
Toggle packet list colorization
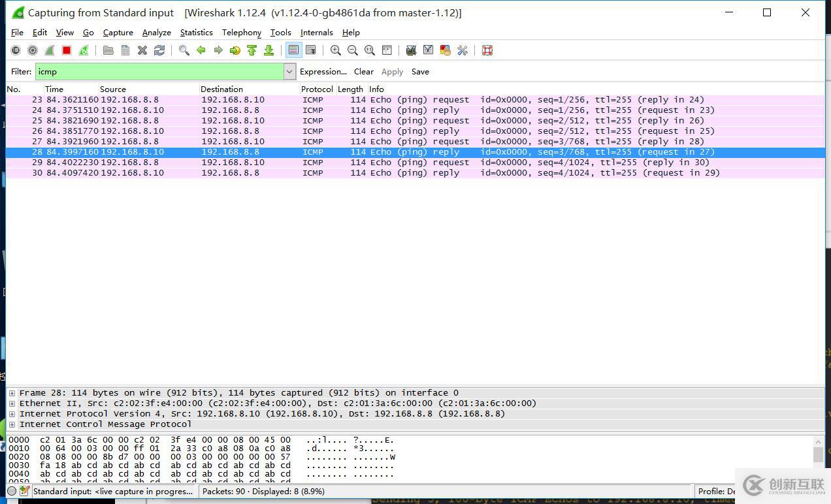click(x=293, y=50)
